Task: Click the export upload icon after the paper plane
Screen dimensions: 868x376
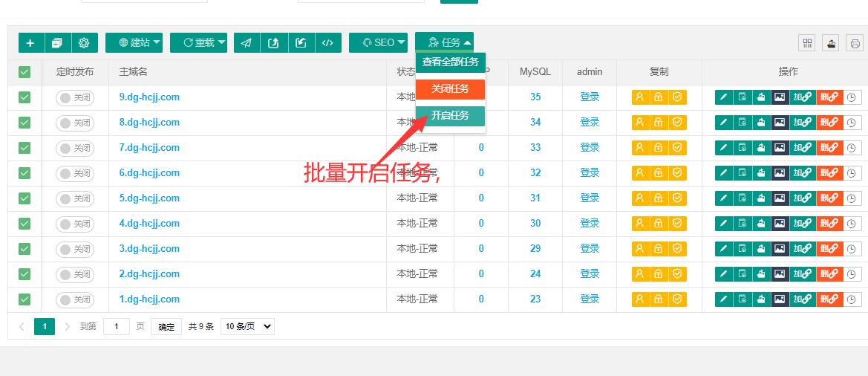Action: tap(274, 42)
